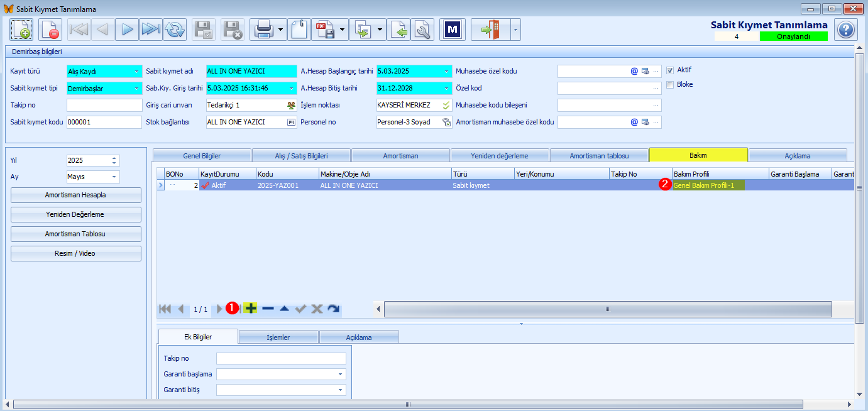Switch to Alış / Satış Bilgileri tab

[301, 155]
